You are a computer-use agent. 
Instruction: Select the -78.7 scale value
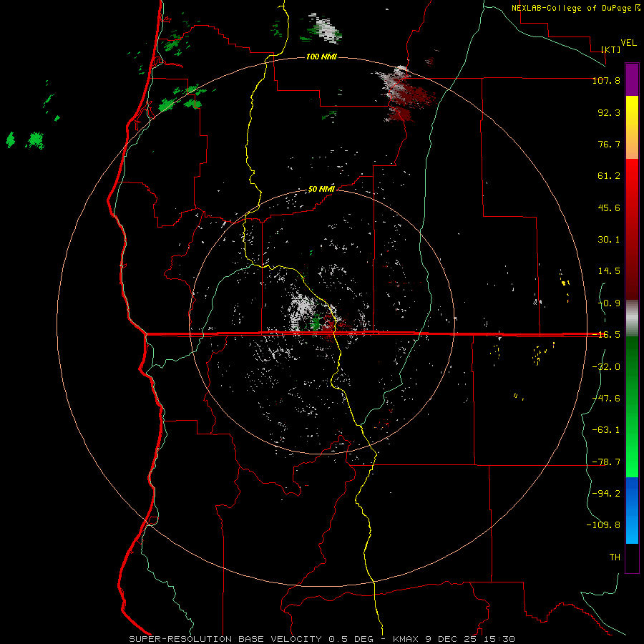pyautogui.click(x=606, y=462)
